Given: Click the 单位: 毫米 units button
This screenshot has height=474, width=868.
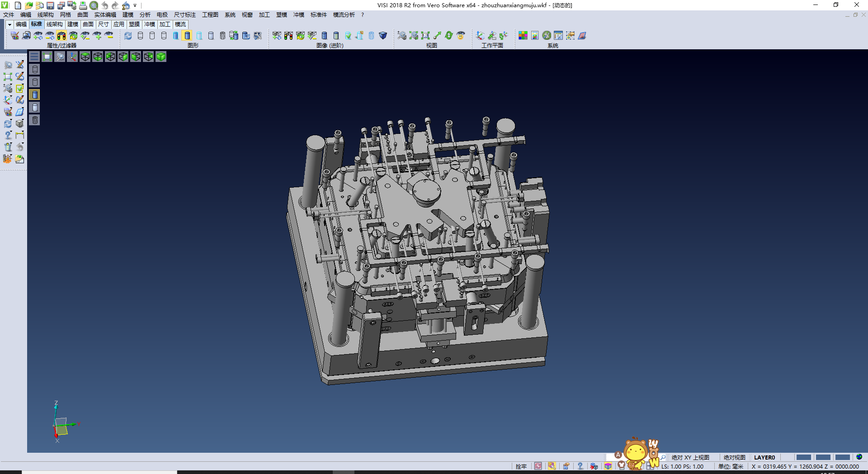Looking at the screenshot, I should tap(731, 466).
